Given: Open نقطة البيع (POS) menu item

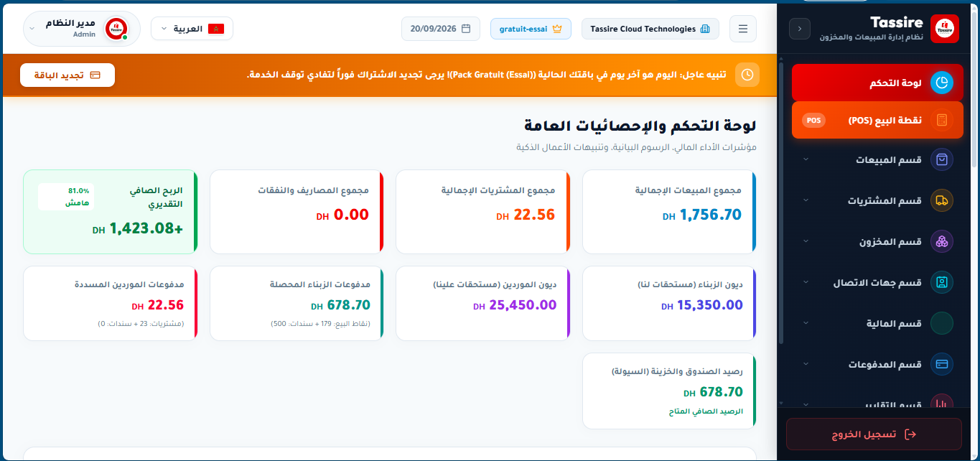Looking at the screenshot, I should pyautogui.click(x=877, y=120).
